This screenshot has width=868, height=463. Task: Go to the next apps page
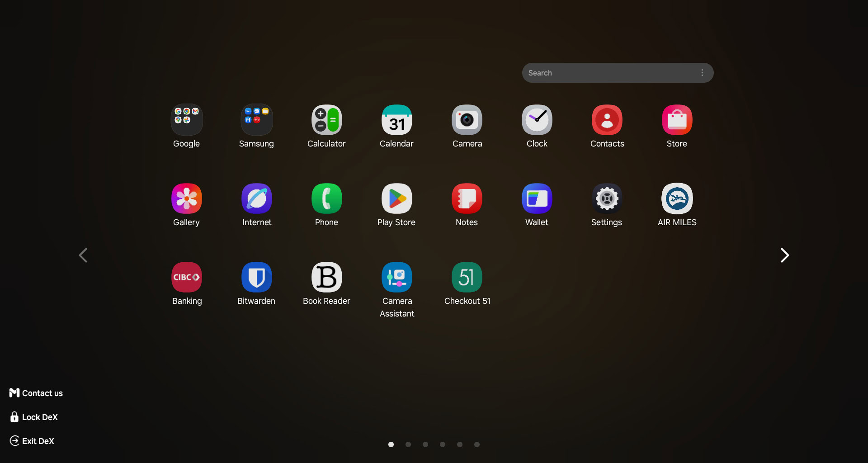[785, 255]
